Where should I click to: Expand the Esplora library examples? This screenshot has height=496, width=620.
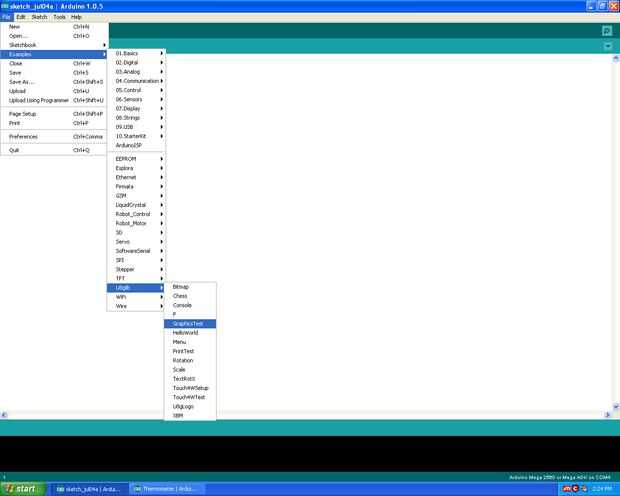[136, 168]
